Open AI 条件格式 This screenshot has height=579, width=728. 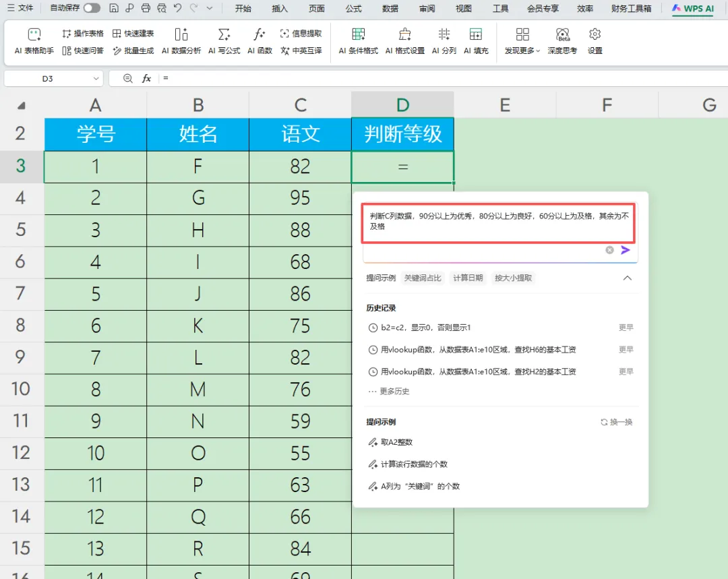[358, 41]
